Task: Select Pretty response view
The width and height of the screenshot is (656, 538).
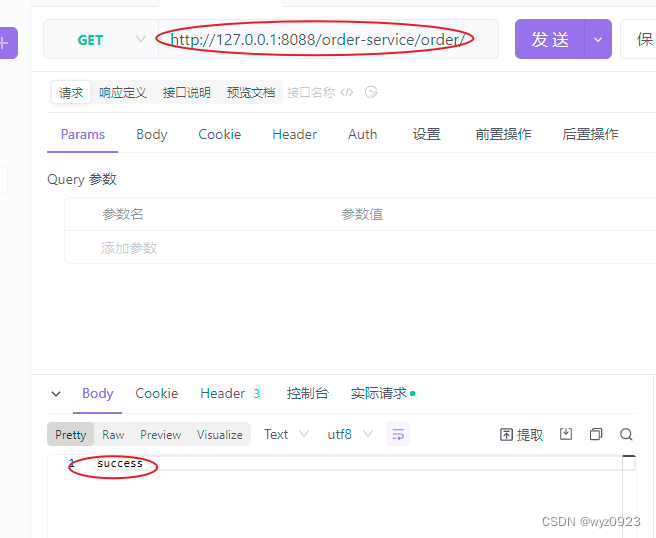Action: 70,435
